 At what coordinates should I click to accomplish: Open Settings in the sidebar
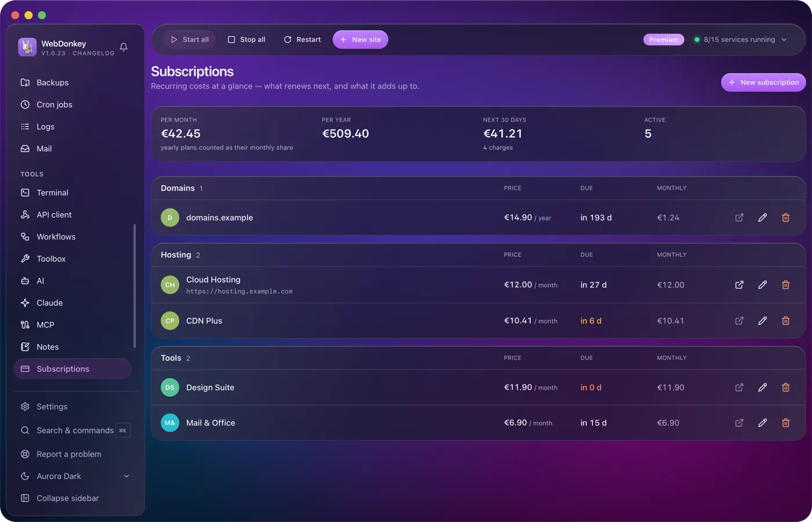[x=75, y=407]
